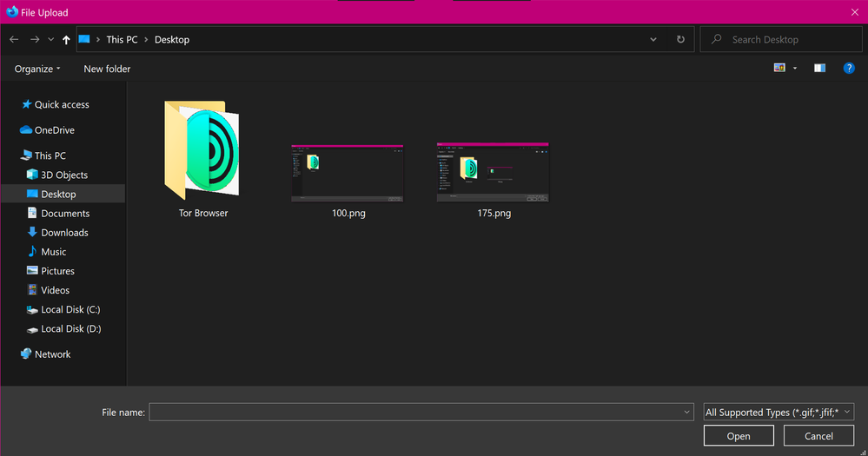Select This PC in the address path
The image size is (868, 456).
tap(122, 39)
